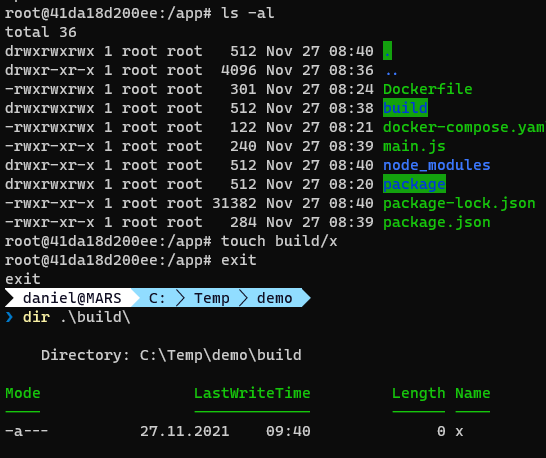Click the Dockerfile filename

coord(428,89)
